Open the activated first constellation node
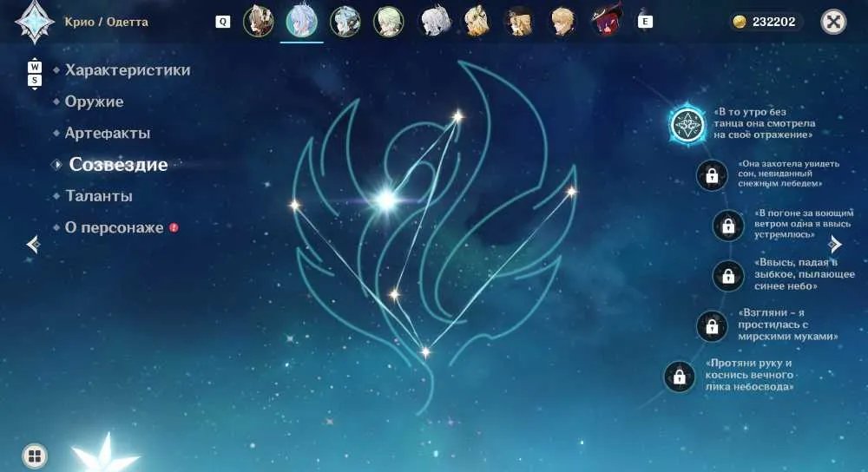This screenshot has width=868, height=472. [687, 124]
